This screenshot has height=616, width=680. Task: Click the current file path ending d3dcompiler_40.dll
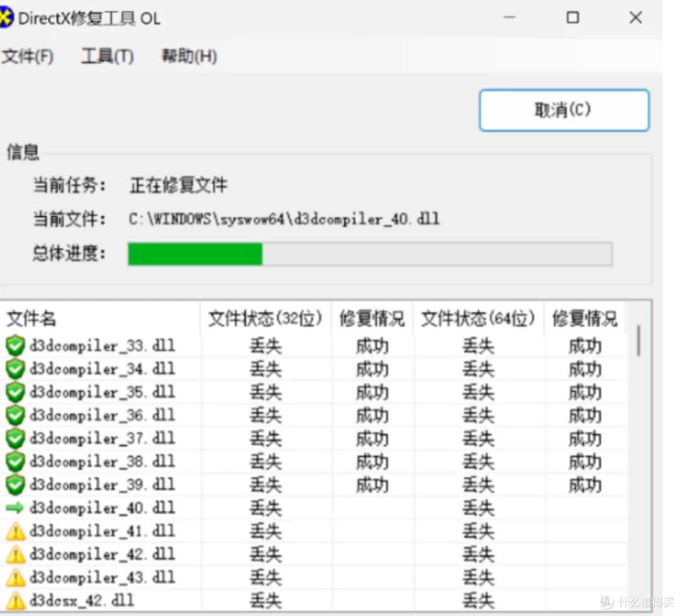284,219
